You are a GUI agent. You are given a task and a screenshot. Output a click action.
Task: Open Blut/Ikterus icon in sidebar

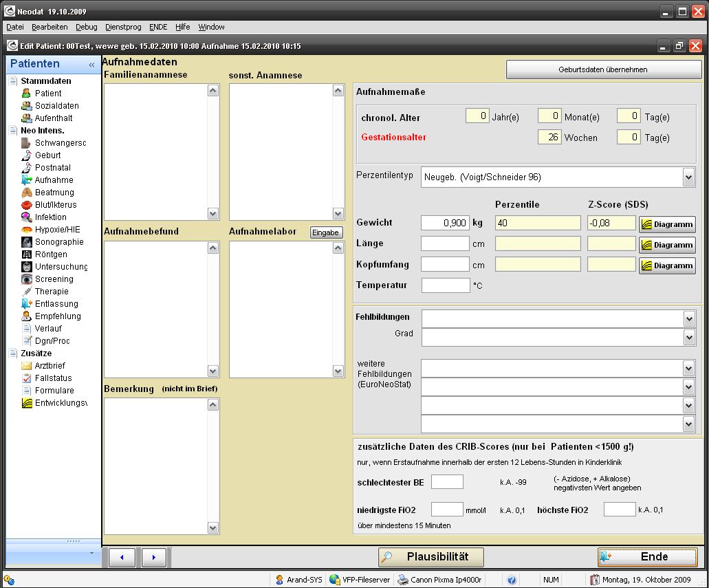coord(27,205)
